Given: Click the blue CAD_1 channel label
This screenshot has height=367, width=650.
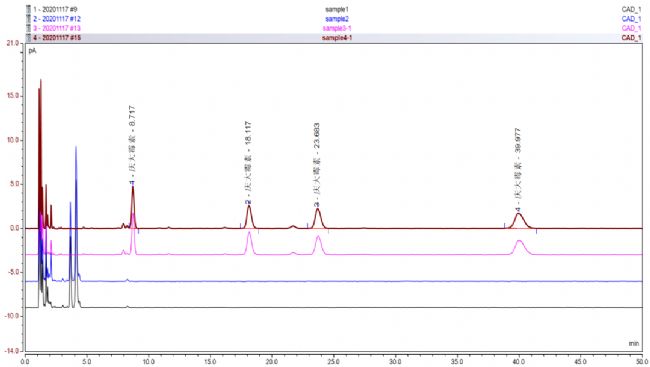Looking at the screenshot, I should [631, 19].
